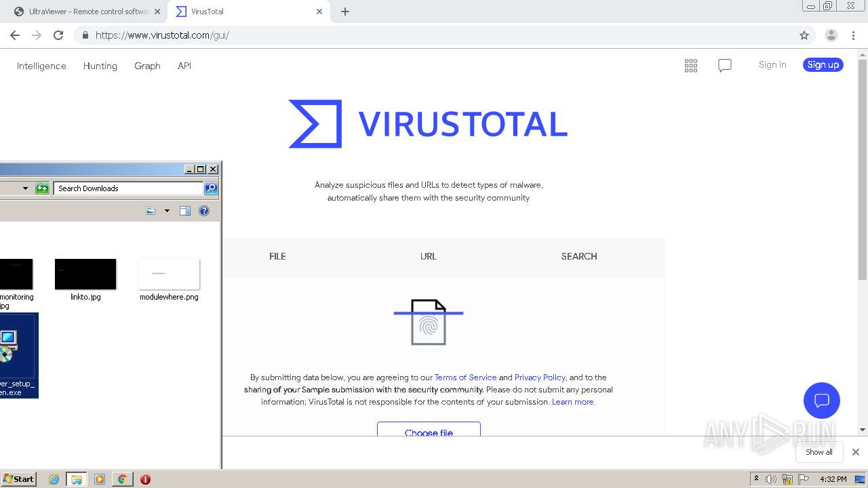Select the FILE tab

pos(277,256)
